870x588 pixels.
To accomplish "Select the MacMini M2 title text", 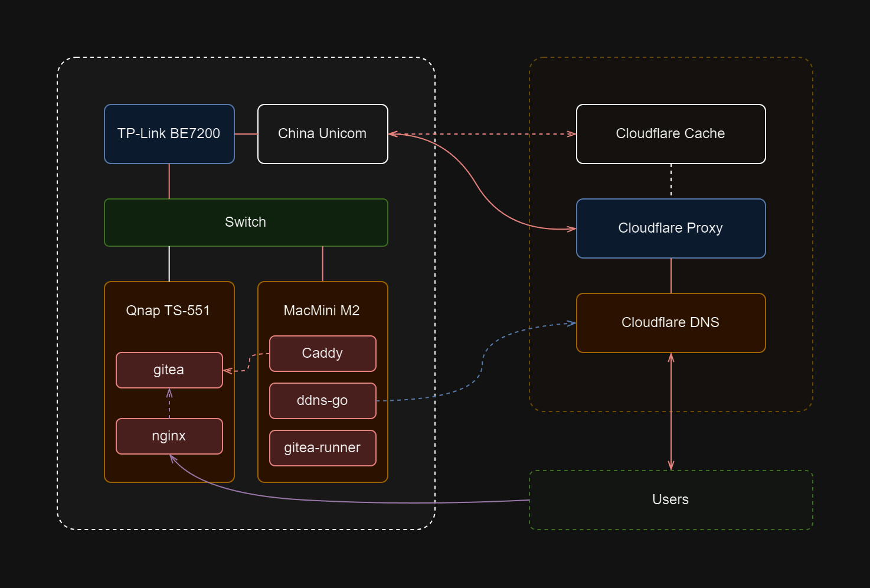I will 322,311.
